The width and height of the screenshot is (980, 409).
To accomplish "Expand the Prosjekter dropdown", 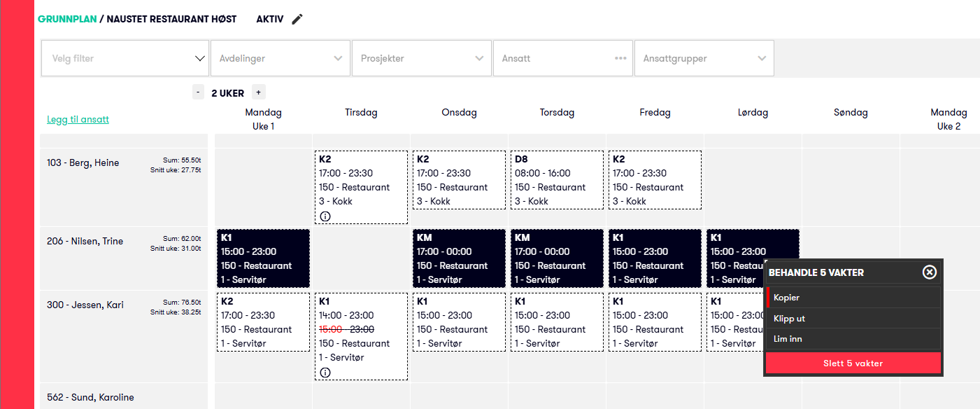I will 421,59.
